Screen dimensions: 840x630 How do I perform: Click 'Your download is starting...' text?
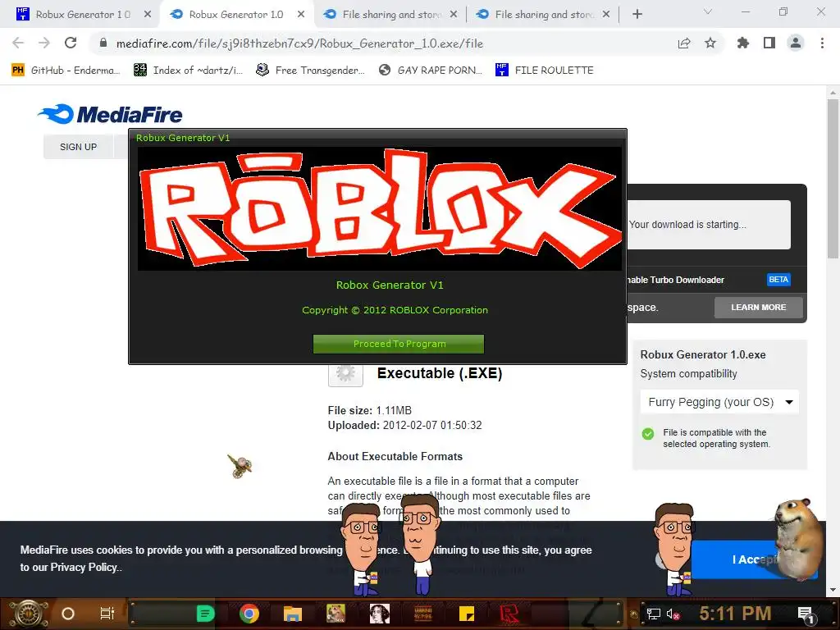(687, 225)
